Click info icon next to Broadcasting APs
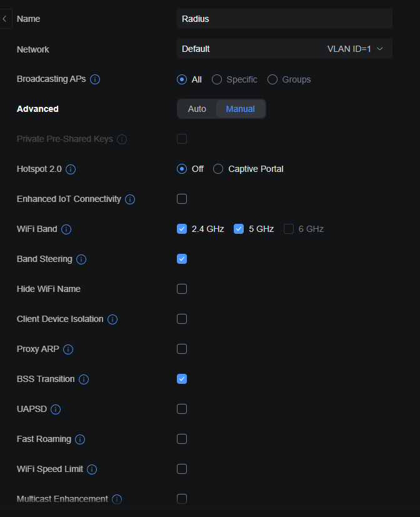The width and height of the screenshot is (420, 517). click(96, 79)
